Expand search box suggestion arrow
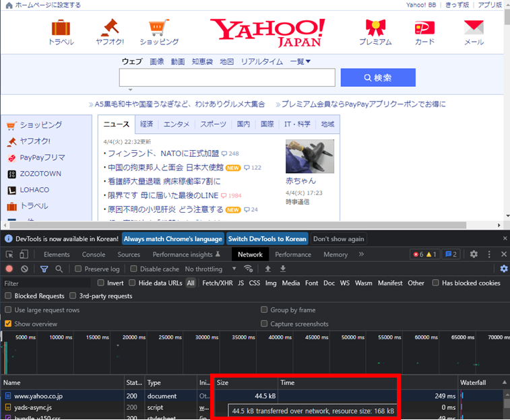 (131, 90)
